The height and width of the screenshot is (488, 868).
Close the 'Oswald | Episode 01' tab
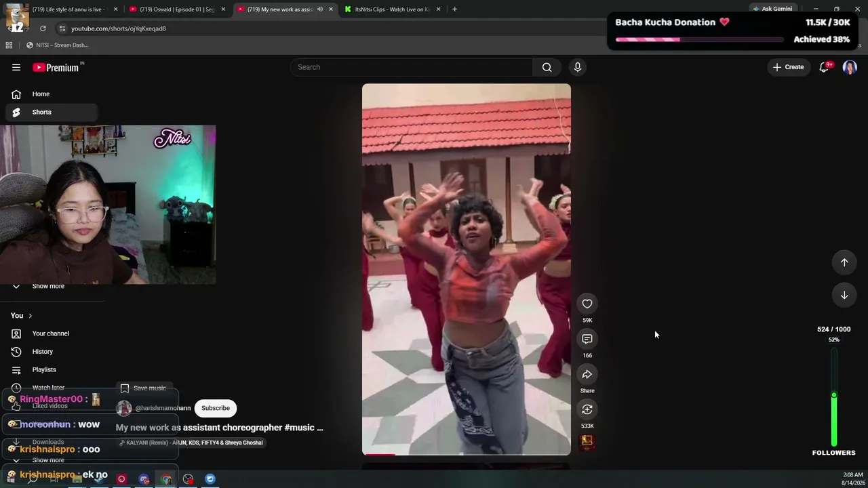pos(223,9)
